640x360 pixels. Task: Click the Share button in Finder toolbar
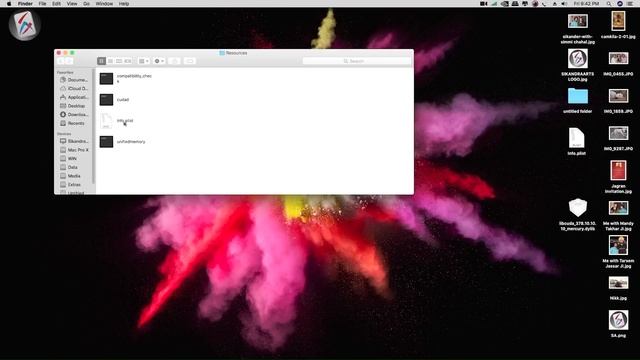pos(175,61)
